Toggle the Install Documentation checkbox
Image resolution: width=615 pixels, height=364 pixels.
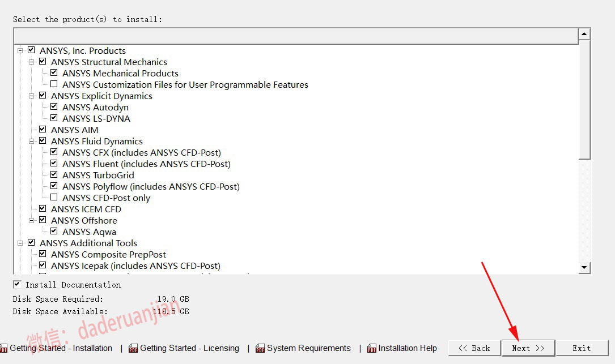click(17, 284)
